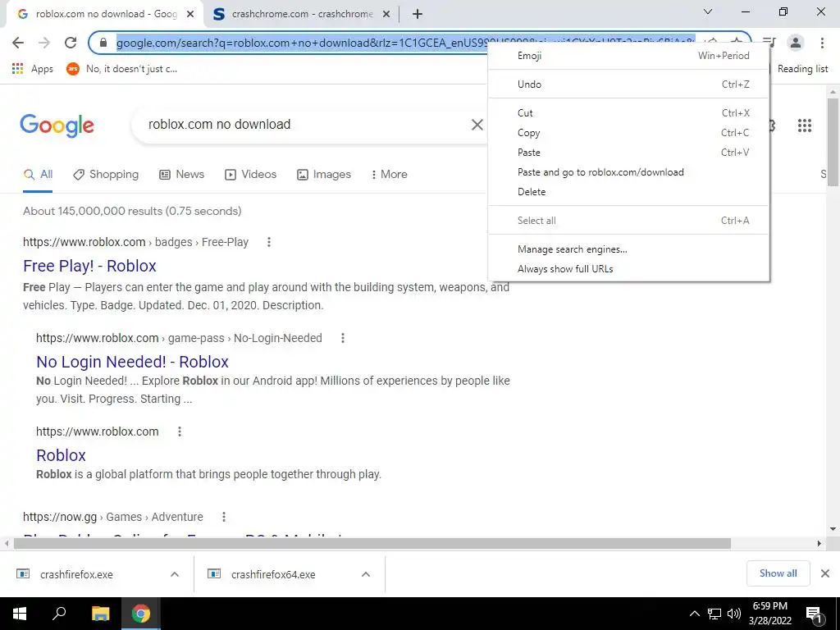Viewport: 840px width, 630px height.
Task: Close the downloads bar
Action: coord(825,573)
